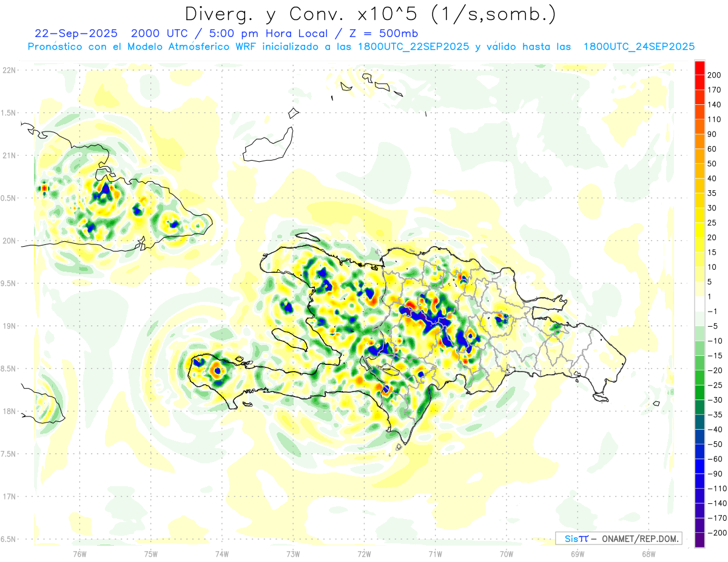Click the color bar label '-110'
The width and height of the screenshot is (728, 562).
(x=716, y=488)
